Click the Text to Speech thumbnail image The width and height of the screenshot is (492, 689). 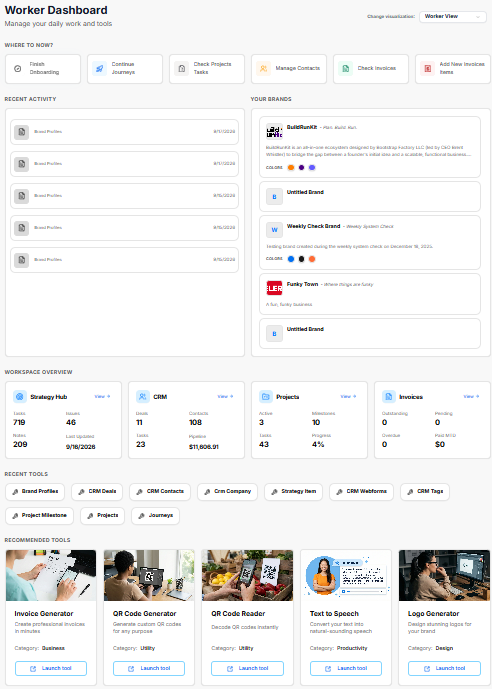click(346, 575)
